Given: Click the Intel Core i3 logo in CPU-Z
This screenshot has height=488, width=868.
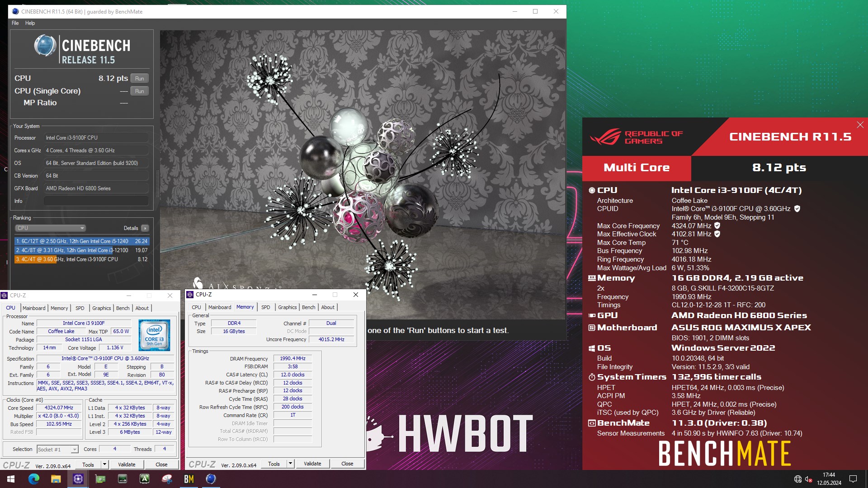Looking at the screenshot, I should [154, 335].
